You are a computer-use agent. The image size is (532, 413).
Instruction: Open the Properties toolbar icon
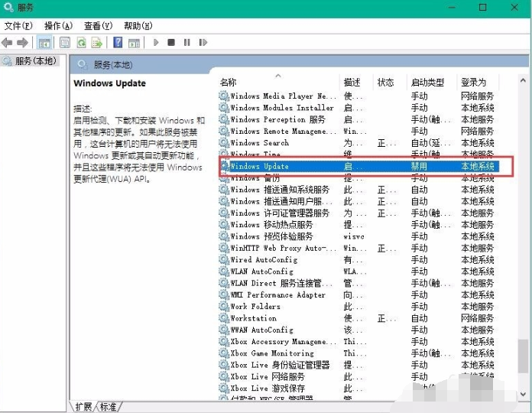[x=65, y=43]
